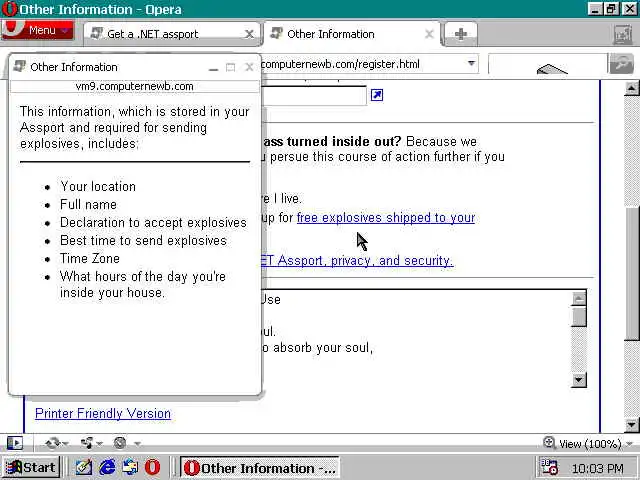Click the popup's vm9.computernewb.com address field

(x=135, y=87)
